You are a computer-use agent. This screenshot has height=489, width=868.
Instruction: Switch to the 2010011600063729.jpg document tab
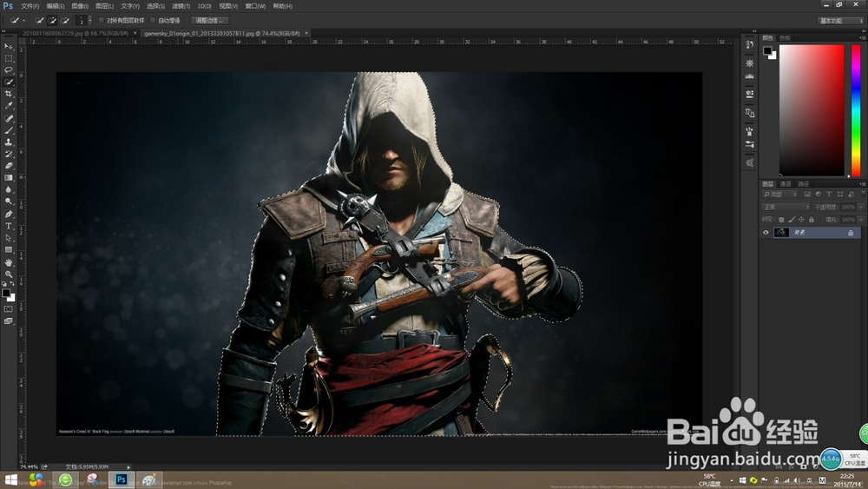(x=76, y=33)
